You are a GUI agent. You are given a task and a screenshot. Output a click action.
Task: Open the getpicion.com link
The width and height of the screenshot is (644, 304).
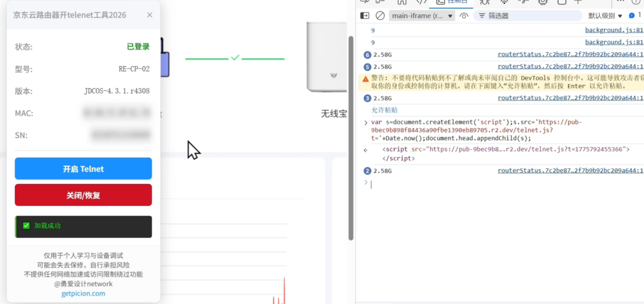tap(84, 293)
